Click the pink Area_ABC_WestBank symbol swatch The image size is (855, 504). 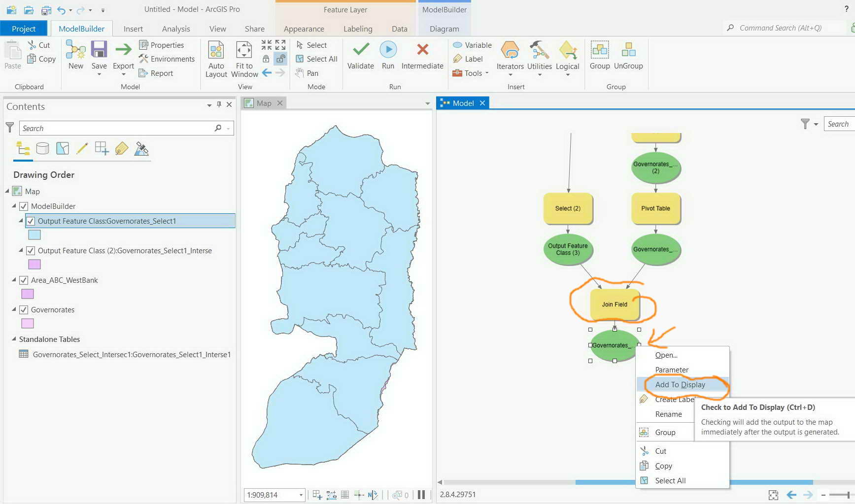(28, 294)
